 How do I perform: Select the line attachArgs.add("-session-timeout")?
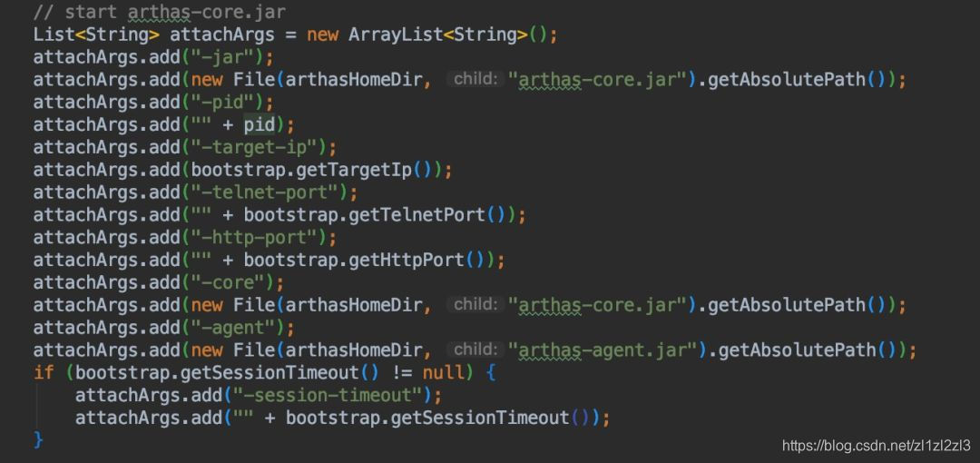258,395
